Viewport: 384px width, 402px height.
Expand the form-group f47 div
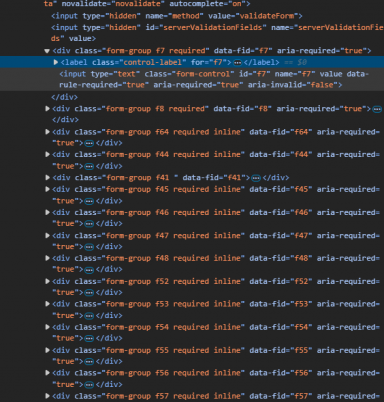coord(47,235)
